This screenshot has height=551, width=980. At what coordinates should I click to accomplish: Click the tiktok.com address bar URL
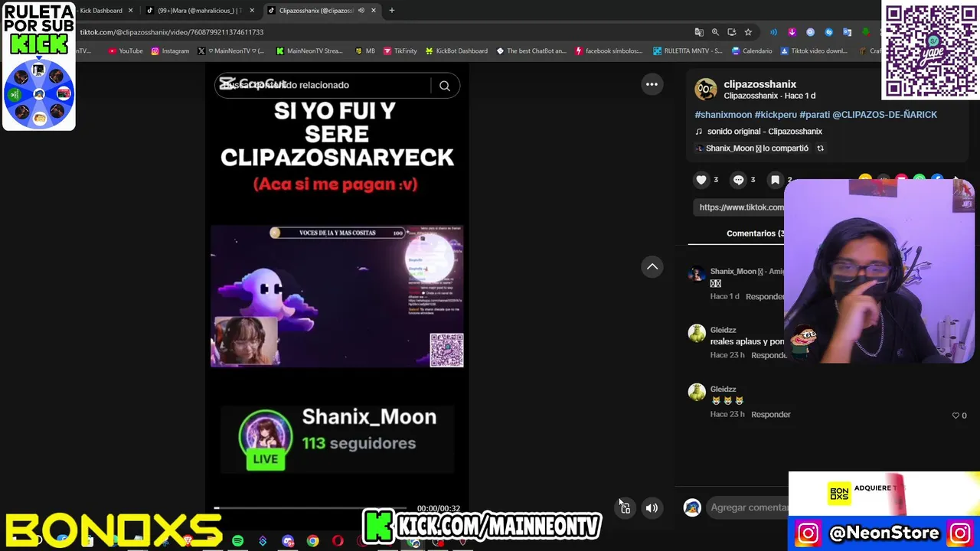171,32
